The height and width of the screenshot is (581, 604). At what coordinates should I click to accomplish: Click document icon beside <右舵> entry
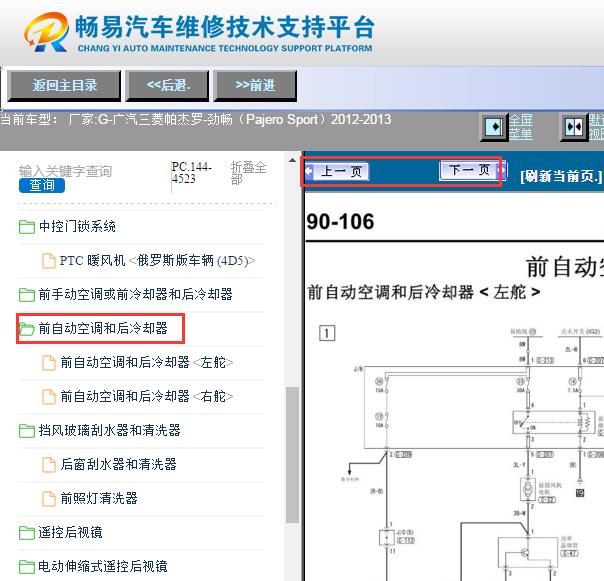tap(49, 396)
